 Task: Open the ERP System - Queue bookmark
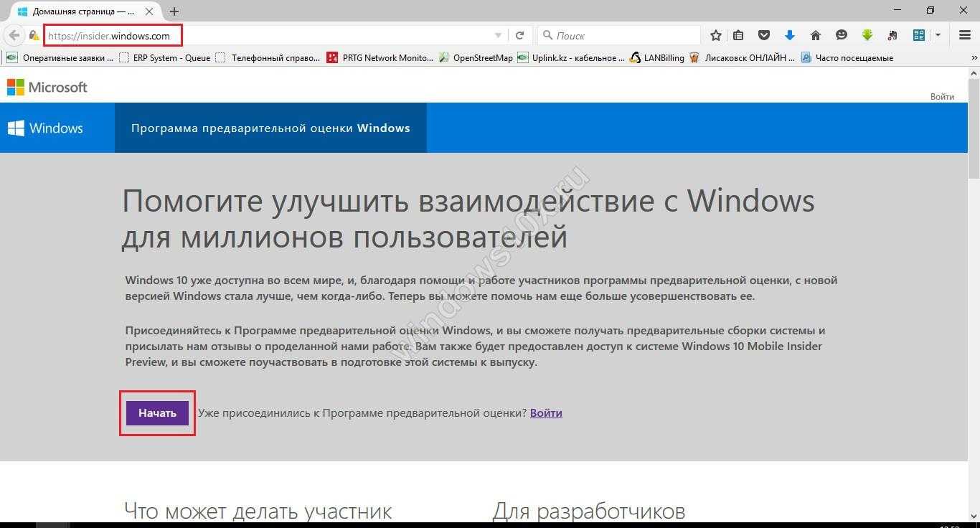click(165, 58)
